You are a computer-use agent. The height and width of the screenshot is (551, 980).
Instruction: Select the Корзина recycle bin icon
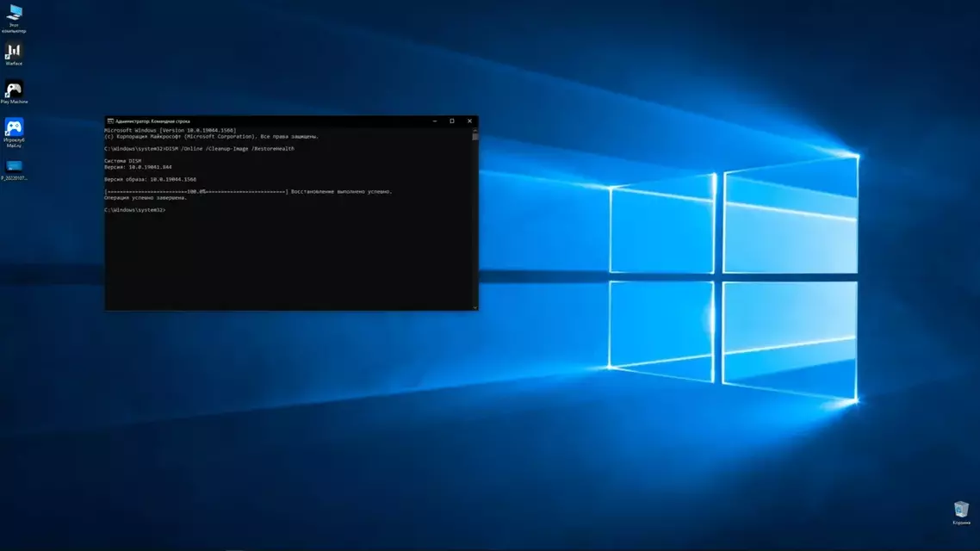961,513
